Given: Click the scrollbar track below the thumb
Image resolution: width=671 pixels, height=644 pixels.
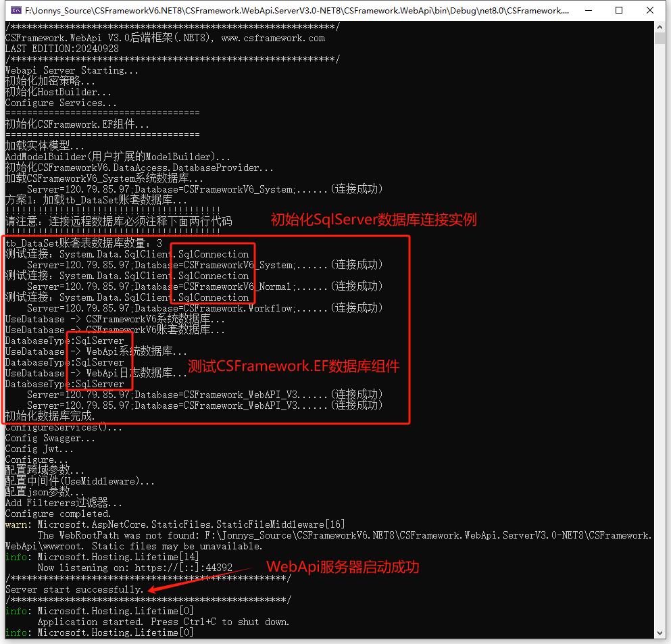Looking at the screenshot, I should [x=660, y=338].
